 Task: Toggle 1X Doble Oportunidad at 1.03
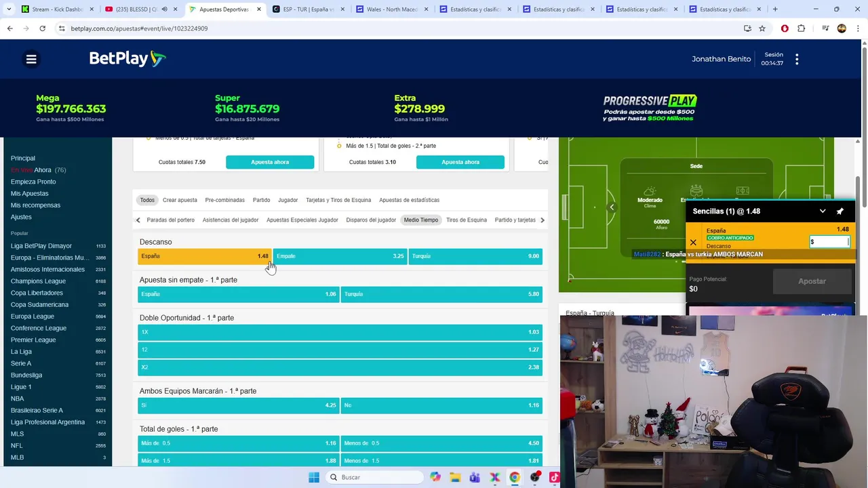[340, 332]
